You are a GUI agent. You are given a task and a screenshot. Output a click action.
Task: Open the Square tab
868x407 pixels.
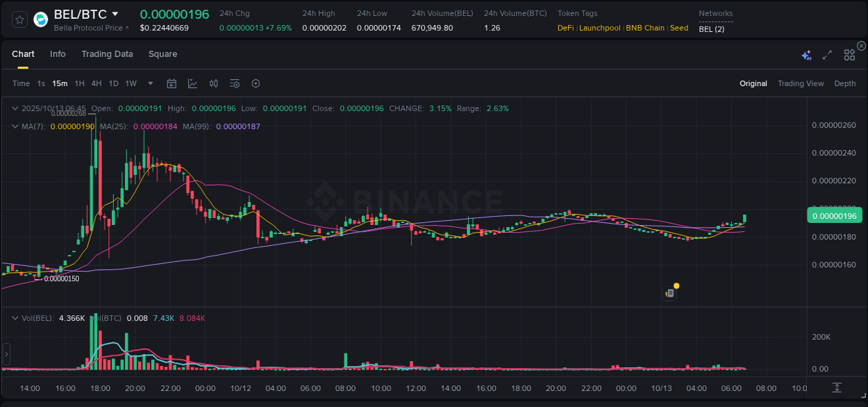pyautogui.click(x=162, y=54)
